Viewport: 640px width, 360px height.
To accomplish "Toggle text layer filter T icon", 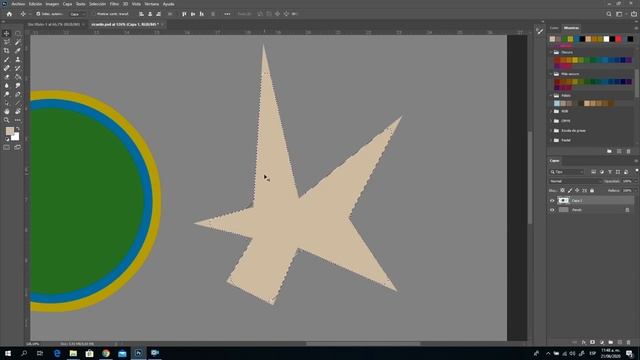I will [610, 172].
